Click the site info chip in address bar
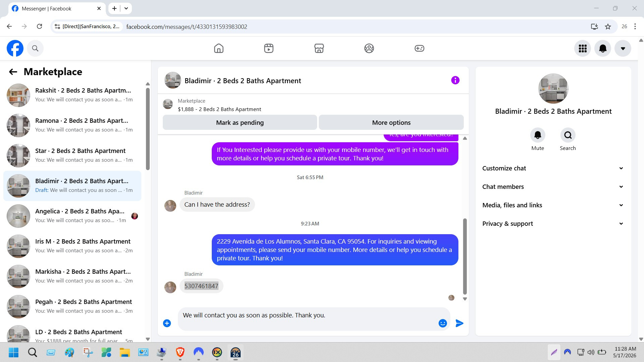 click(87, 27)
